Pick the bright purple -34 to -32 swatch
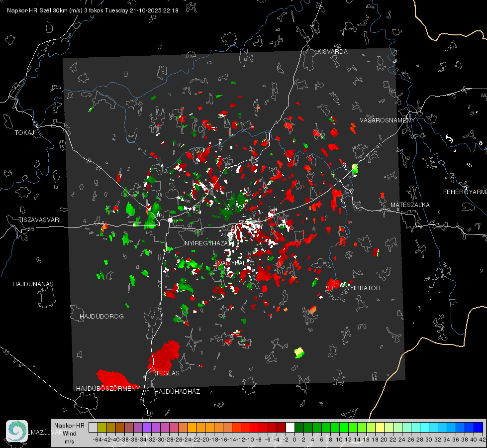 point(147,427)
